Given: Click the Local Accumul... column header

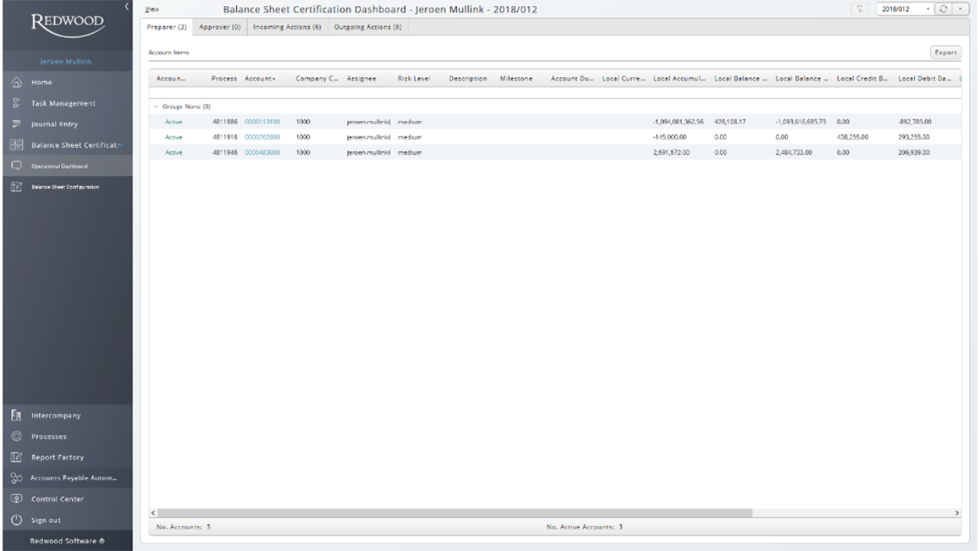Looking at the screenshot, I should point(679,79).
